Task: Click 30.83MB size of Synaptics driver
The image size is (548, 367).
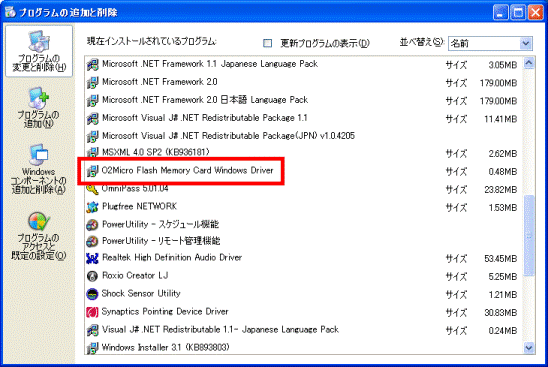Action: tap(500, 313)
